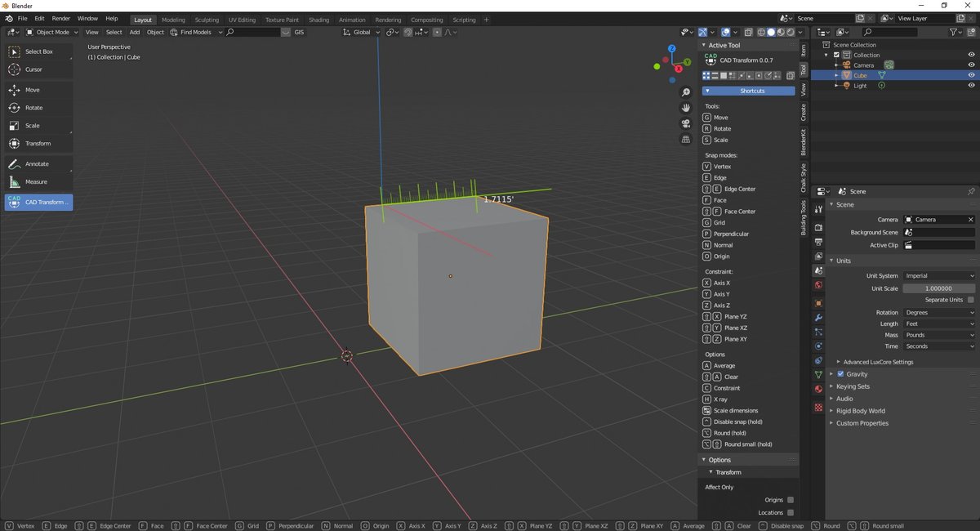Pick the Scale tool in left toolbar
The width and height of the screenshot is (980, 531).
pyautogui.click(x=38, y=126)
